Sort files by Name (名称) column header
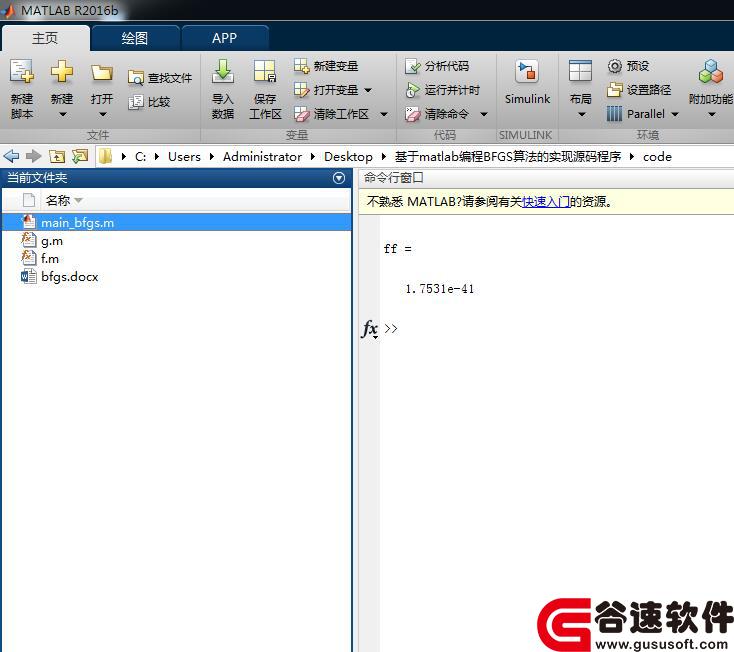Viewport: 734px width, 652px height. (58, 200)
